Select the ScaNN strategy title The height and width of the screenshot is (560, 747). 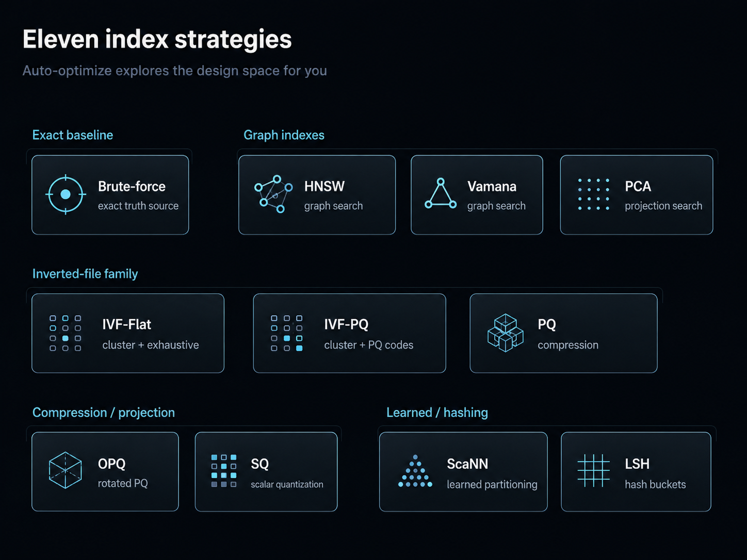[467, 464]
